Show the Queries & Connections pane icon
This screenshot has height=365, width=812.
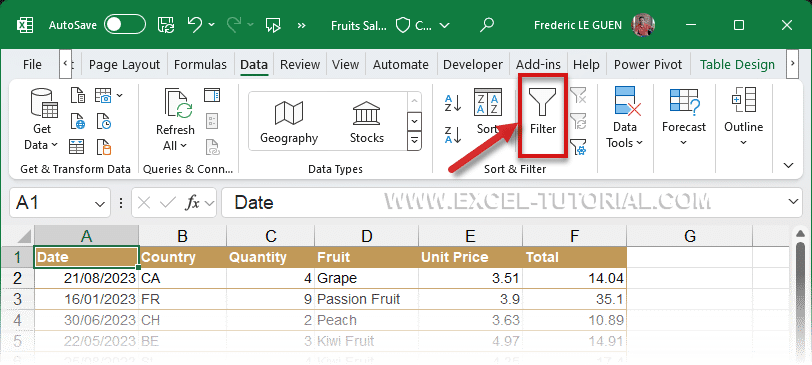[x=212, y=95]
